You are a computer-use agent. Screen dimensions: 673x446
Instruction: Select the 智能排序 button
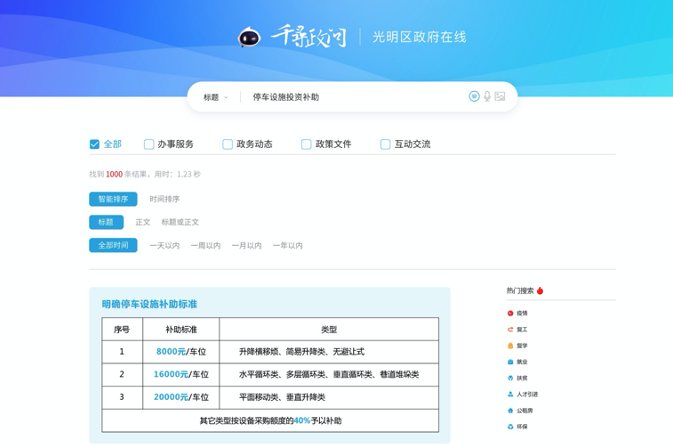(x=113, y=199)
